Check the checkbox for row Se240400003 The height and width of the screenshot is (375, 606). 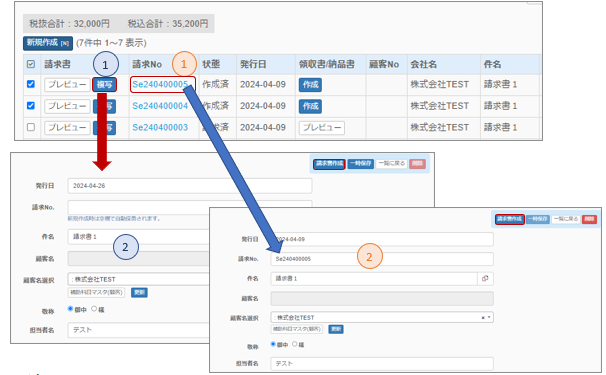[31, 127]
